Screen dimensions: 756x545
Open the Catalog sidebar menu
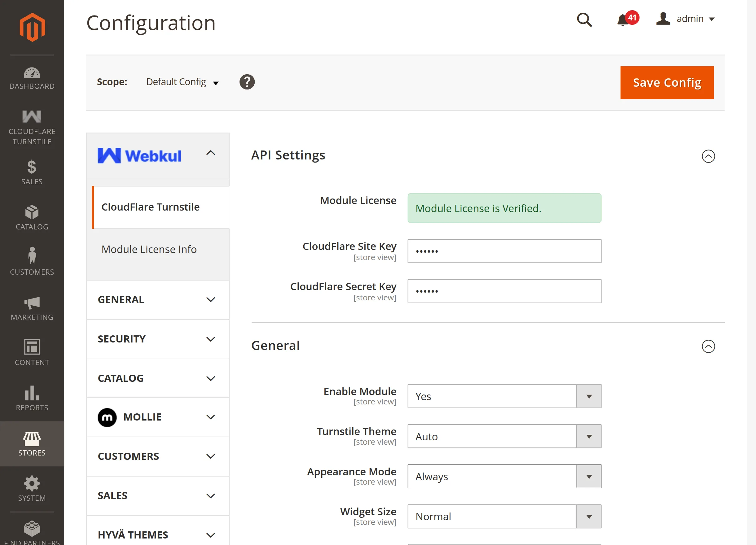pos(32,217)
